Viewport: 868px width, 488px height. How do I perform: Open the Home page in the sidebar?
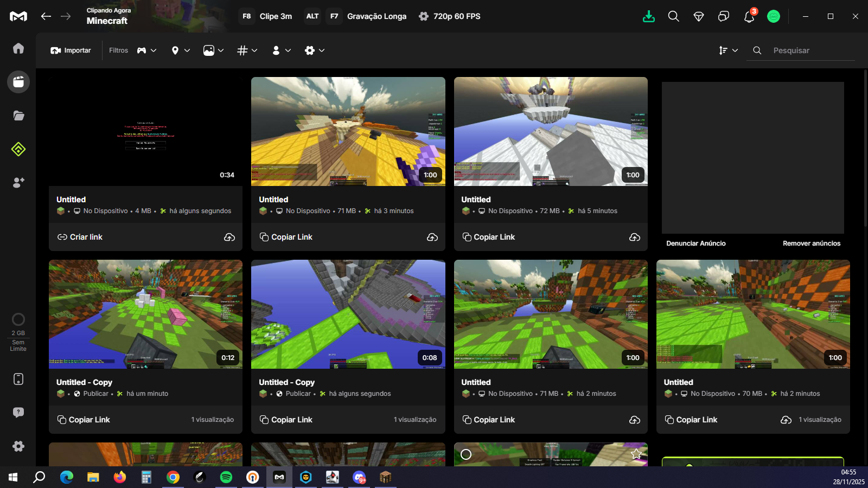18,48
